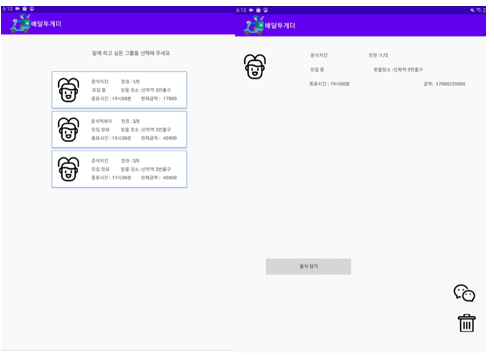494x364 pixels.
Task: Open the chat bubbles icon
Action: [464, 293]
